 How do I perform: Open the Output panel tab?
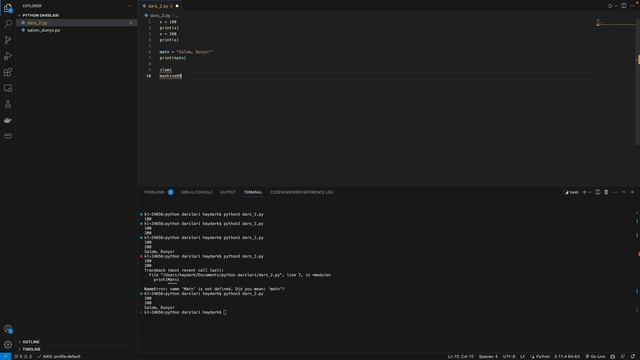point(228,192)
